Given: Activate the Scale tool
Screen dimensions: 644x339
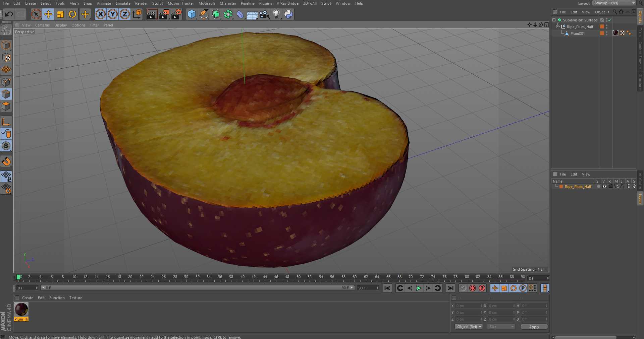Looking at the screenshot, I should tap(60, 14).
